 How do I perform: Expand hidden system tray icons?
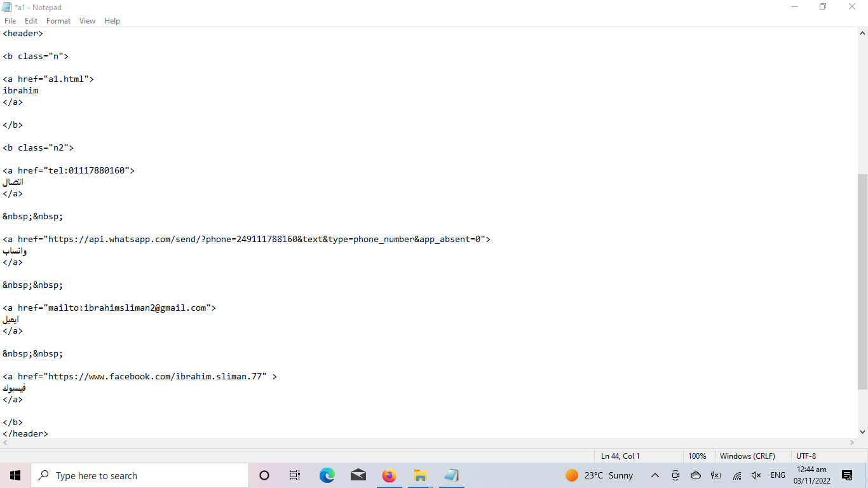[655, 475]
